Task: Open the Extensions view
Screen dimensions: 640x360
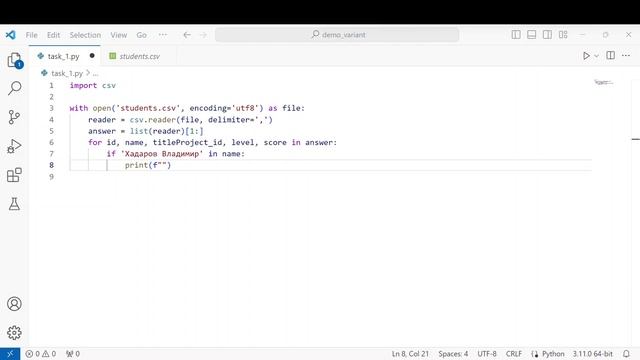Action: tap(14, 175)
